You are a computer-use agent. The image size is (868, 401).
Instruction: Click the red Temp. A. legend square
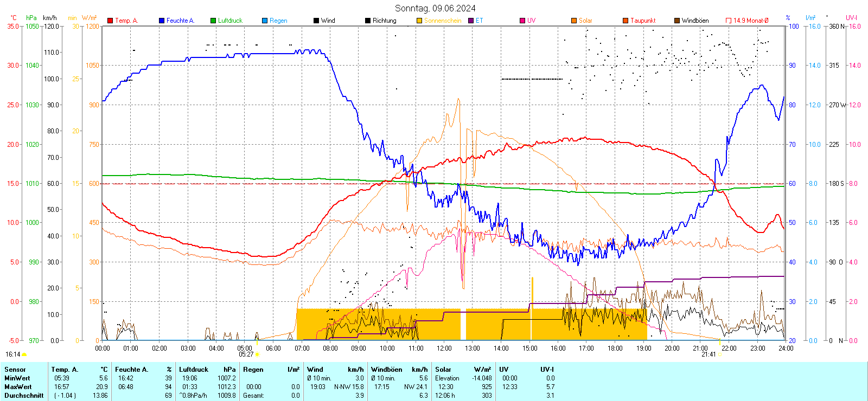tap(110, 21)
